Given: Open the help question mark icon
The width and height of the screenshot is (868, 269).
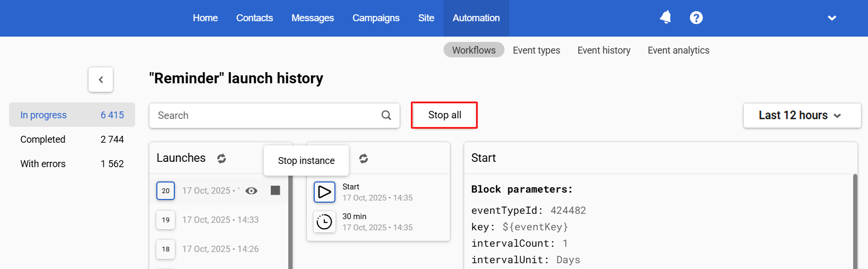Looking at the screenshot, I should click(x=696, y=18).
